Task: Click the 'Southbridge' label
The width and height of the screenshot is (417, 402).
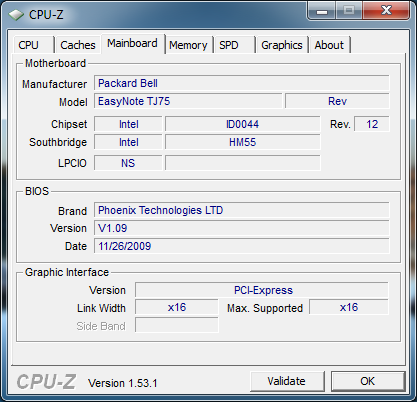Action: coord(58,142)
